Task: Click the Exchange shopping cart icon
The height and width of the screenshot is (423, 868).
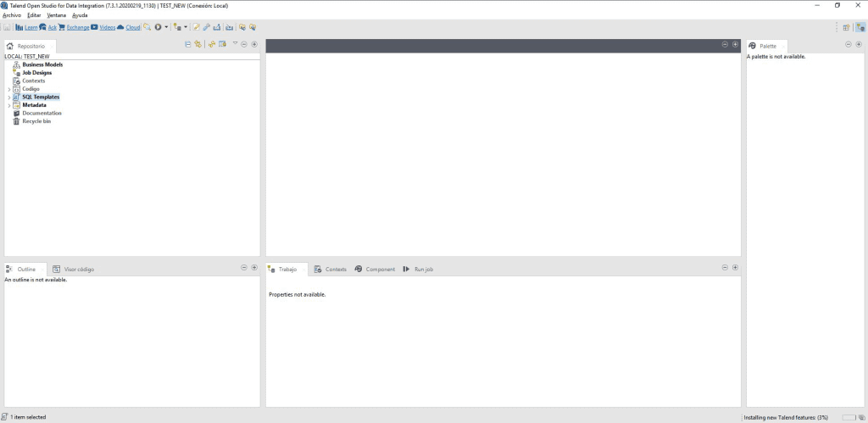Action: 61,27
